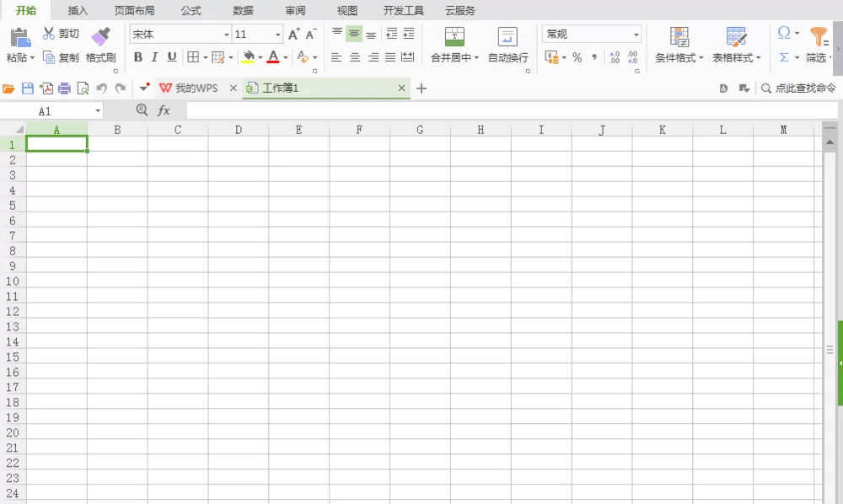Apply percent style format

tap(577, 57)
